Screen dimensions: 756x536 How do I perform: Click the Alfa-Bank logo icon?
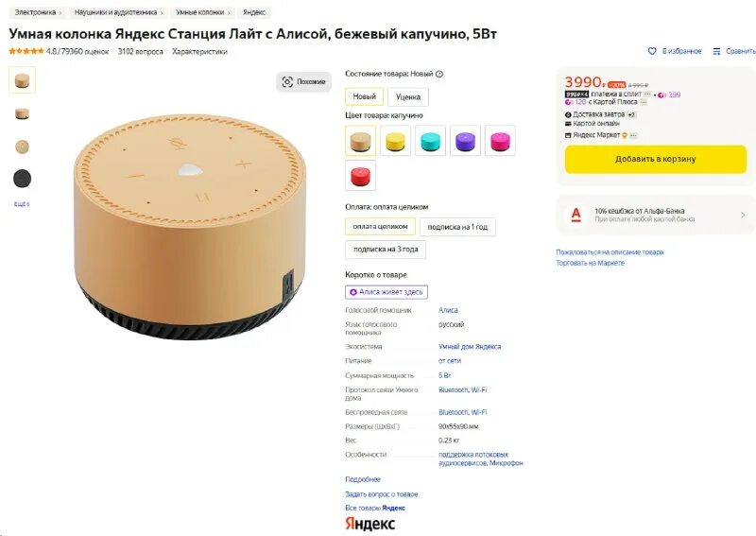click(576, 215)
